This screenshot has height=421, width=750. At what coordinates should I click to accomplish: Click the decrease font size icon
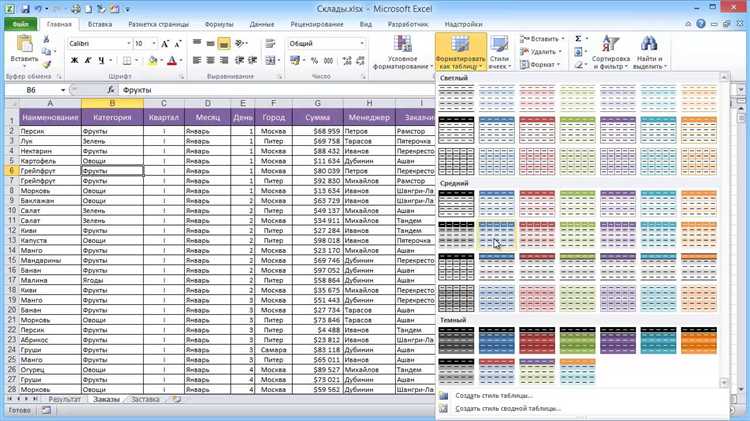(178, 44)
